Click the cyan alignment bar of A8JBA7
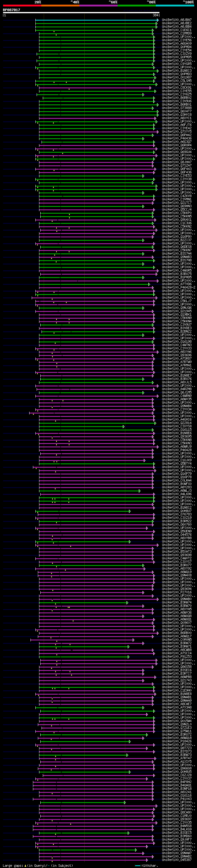The height and width of the screenshot is (868, 197). [97, 20]
